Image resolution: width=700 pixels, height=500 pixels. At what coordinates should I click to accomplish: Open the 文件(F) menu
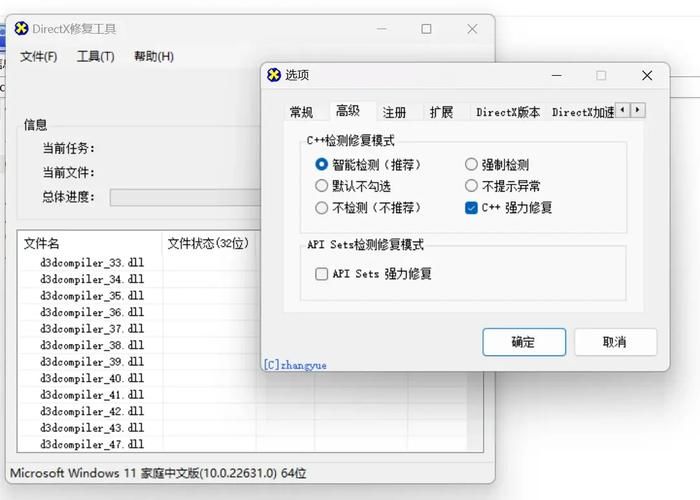click(39, 57)
